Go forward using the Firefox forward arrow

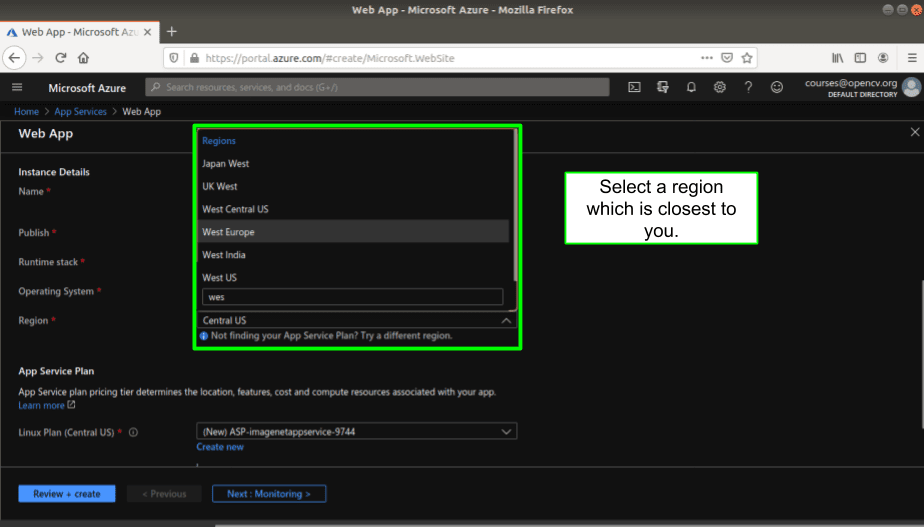pyautogui.click(x=38, y=58)
